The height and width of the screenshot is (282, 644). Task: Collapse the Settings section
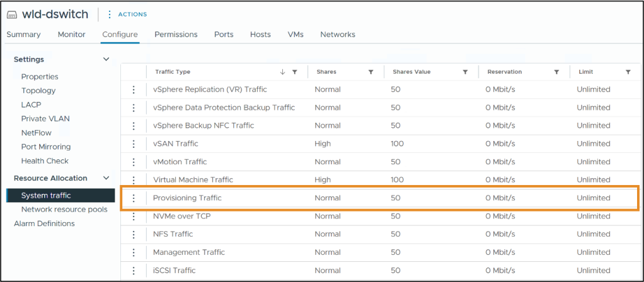tap(106, 59)
